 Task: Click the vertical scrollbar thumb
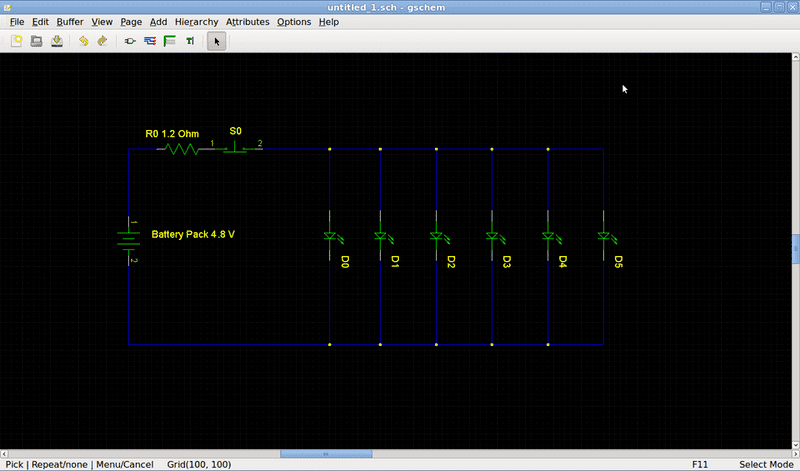tap(795, 249)
